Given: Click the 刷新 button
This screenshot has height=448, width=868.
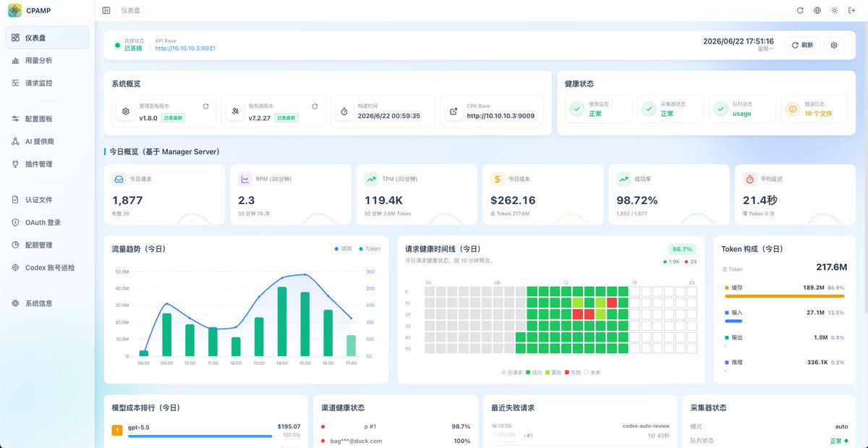Looking at the screenshot, I should [x=802, y=45].
